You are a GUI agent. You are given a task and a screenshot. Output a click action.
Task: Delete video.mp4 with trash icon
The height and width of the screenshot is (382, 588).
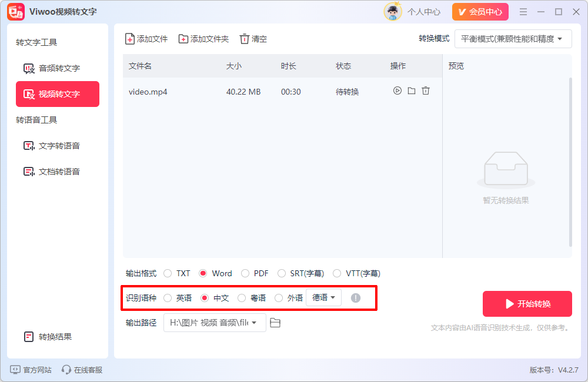tap(426, 91)
